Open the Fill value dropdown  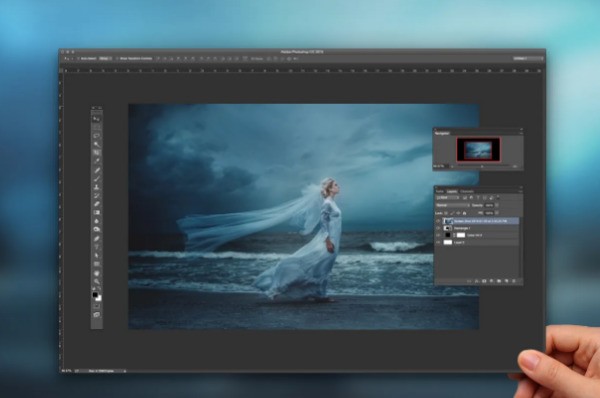pos(497,213)
